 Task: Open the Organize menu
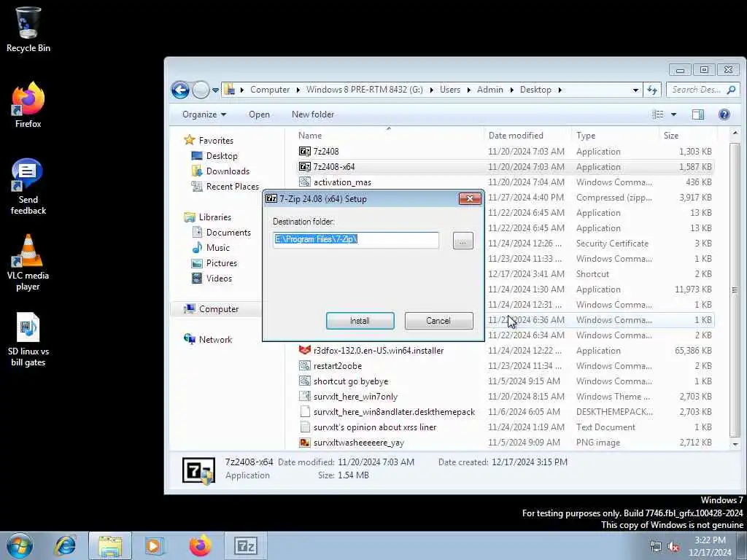[x=204, y=114]
